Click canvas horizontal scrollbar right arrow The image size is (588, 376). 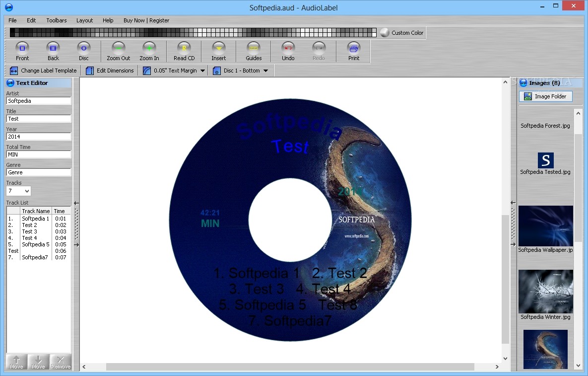click(497, 367)
